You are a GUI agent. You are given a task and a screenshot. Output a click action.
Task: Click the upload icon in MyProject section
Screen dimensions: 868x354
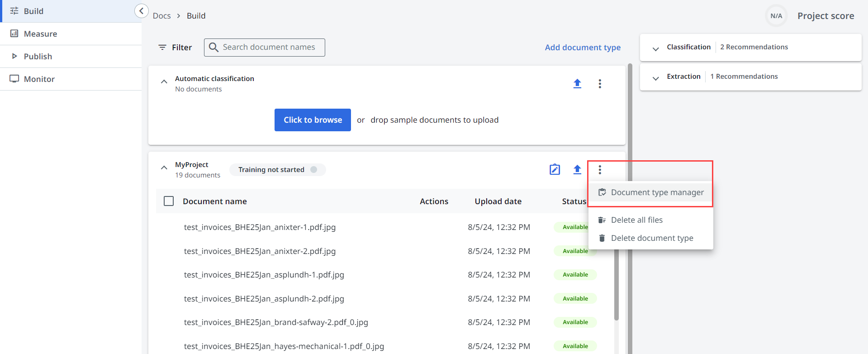577,170
